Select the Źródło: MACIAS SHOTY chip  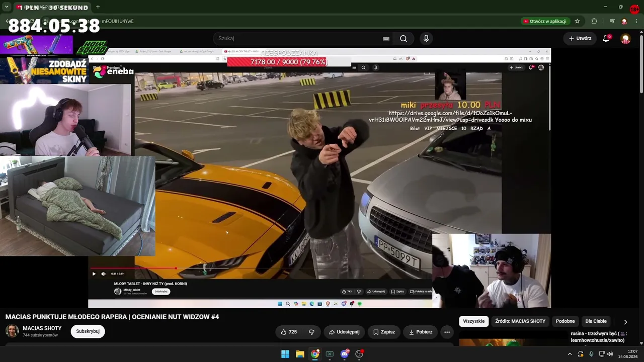(x=520, y=321)
